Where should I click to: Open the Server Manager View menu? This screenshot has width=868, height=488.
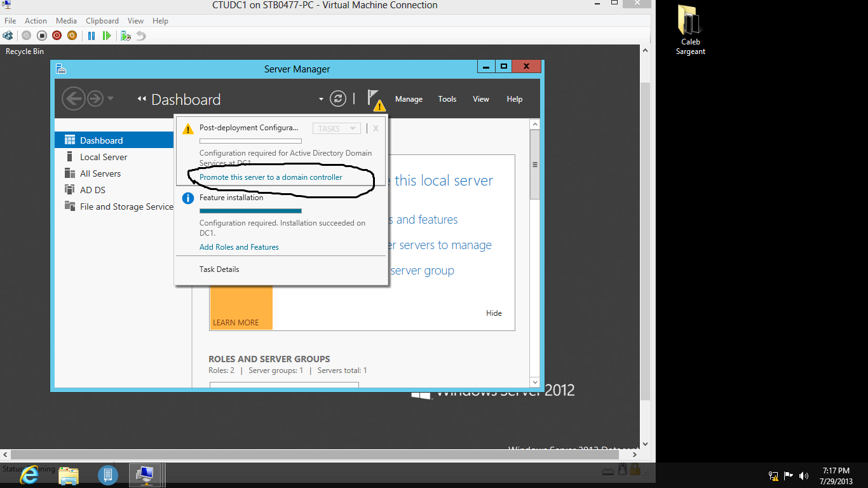pyautogui.click(x=481, y=99)
